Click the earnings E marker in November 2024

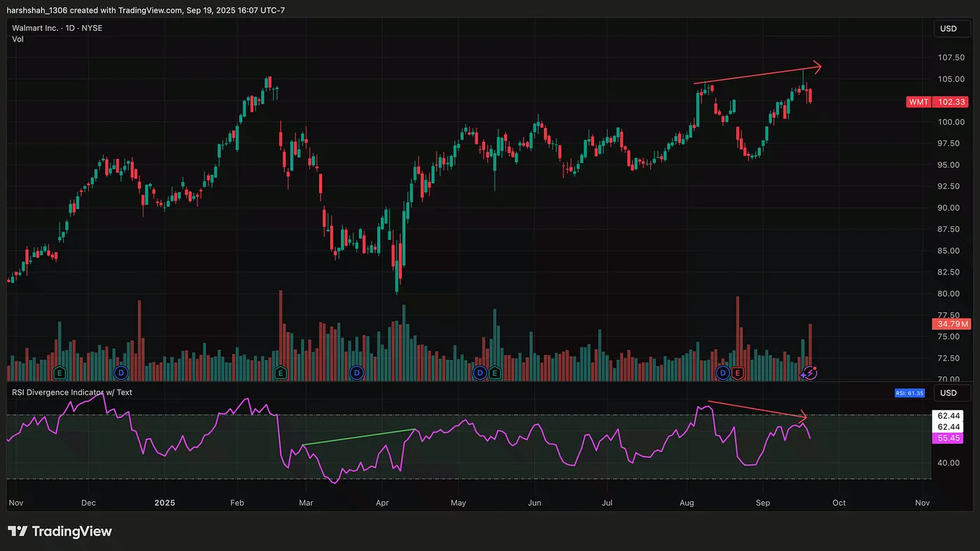point(60,372)
